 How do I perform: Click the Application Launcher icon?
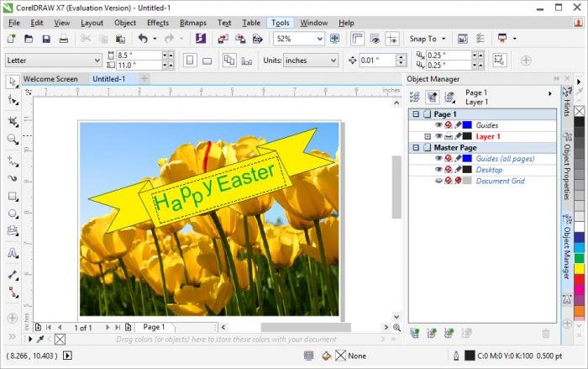point(502,39)
